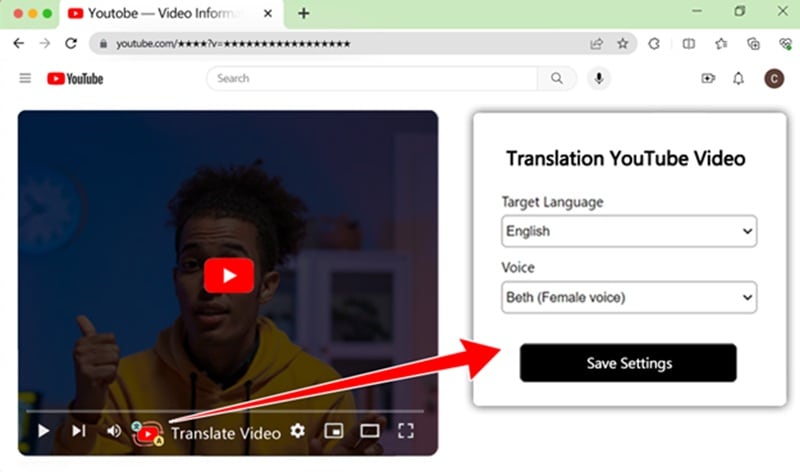Play video with player bar play icon
The width and height of the screenshot is (800, 472).
coord(43,431)
